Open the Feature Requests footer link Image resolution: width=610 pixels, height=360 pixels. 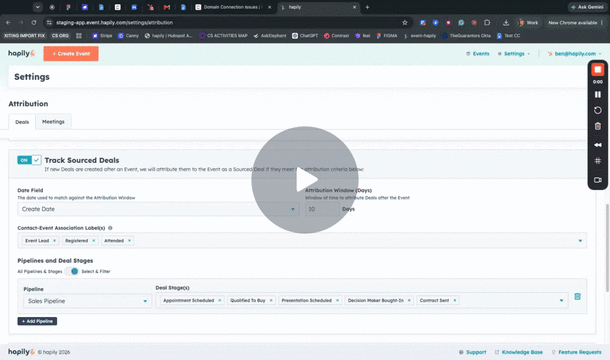point(576,352)
